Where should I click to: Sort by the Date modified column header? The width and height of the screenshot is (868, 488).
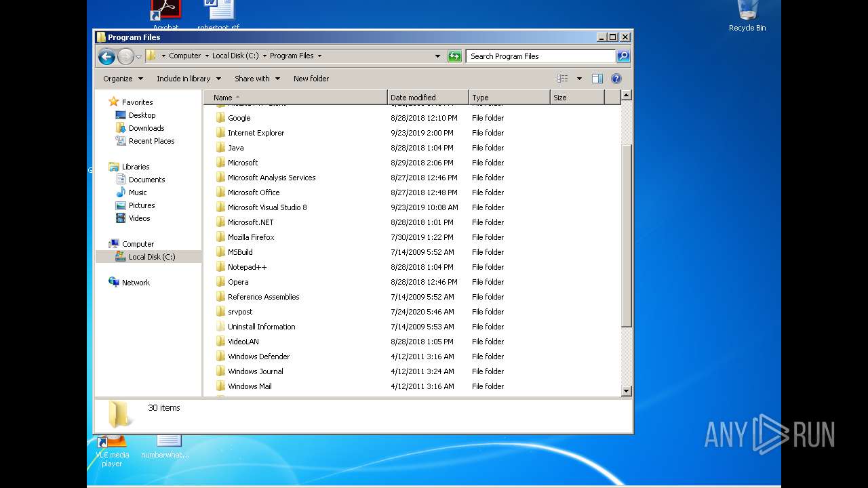coord(428,98)
